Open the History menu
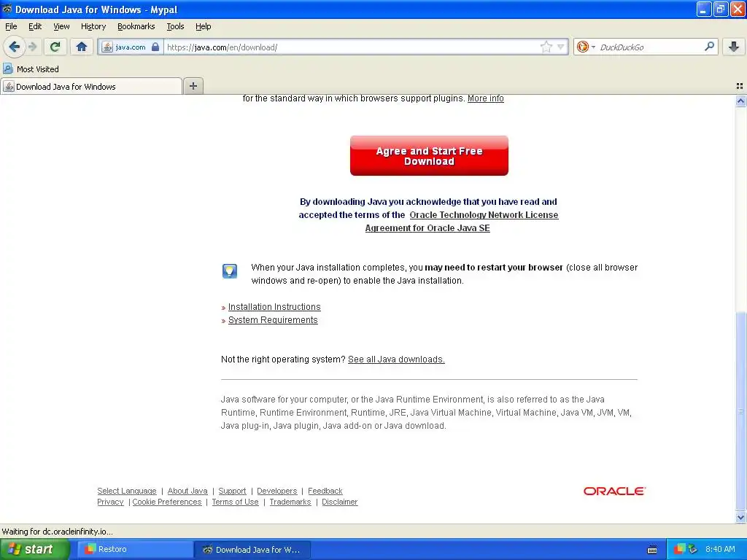 point(93,26)
